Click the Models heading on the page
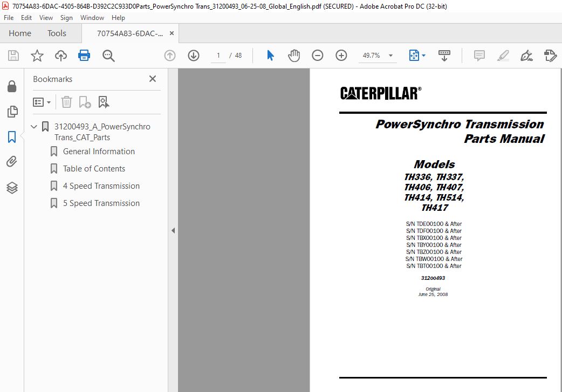The height and width of the screenshot is (392, 562). [434, 164]
